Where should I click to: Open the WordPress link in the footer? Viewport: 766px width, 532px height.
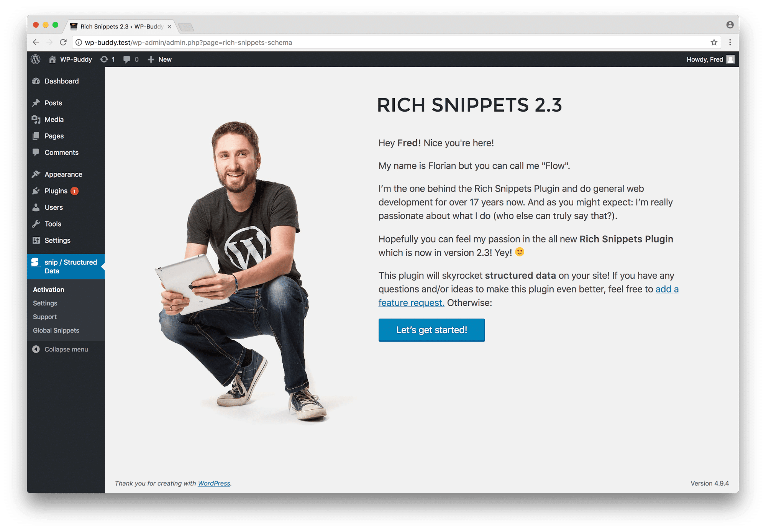tap(214, 483)
